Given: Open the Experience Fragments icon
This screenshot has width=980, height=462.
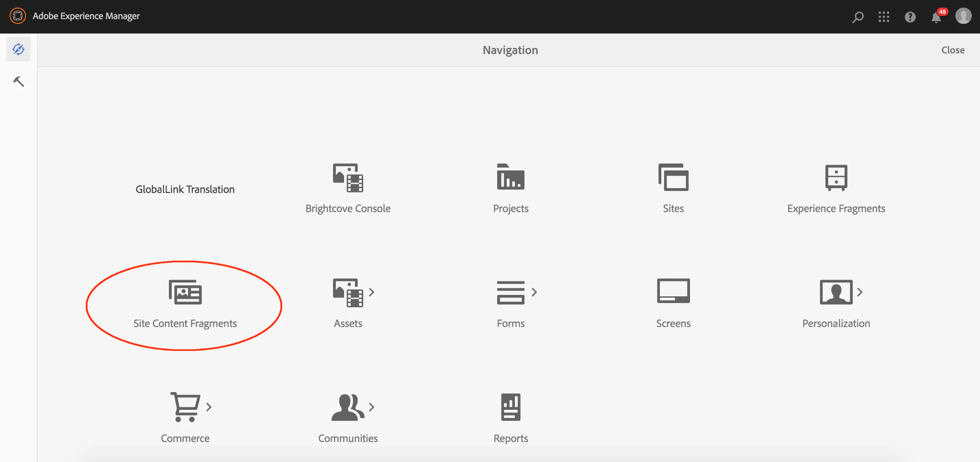Looking at the screenshot, I should (836, 178).
